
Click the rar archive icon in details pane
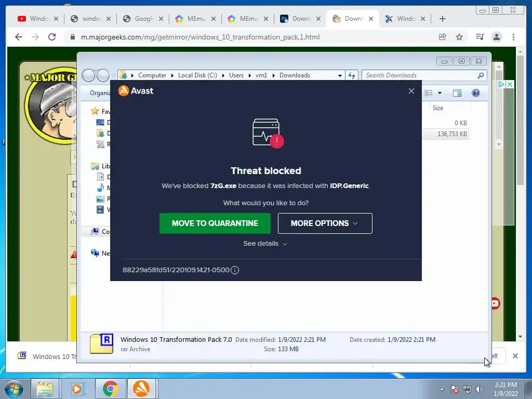(x=101, y=344)
